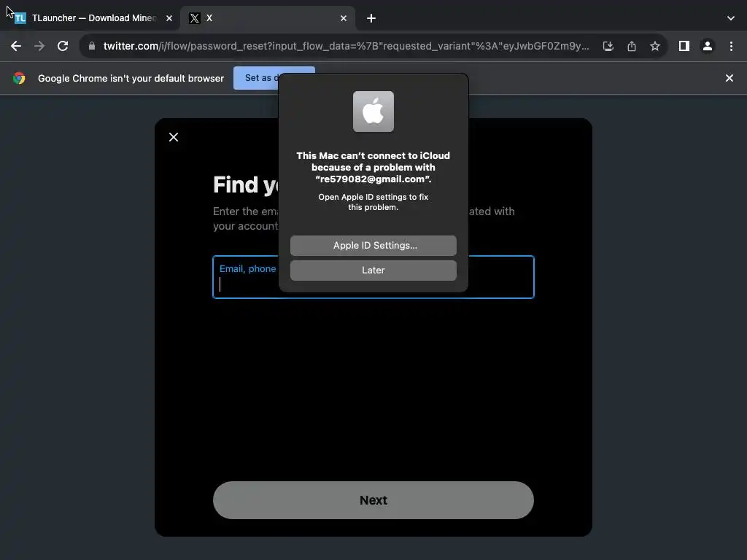Click "Google Chrome isn't your default browser" text
The height and width of the screenshot is (560, 747).
click(131, 78)
